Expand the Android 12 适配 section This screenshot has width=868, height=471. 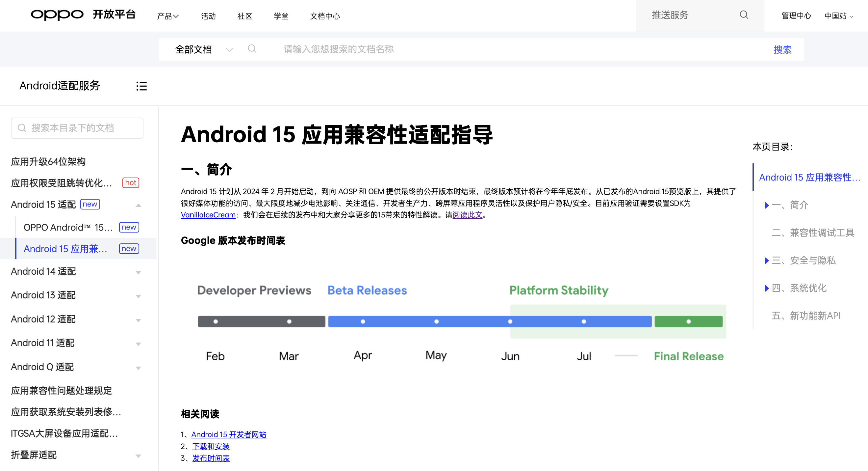point(138,320)
